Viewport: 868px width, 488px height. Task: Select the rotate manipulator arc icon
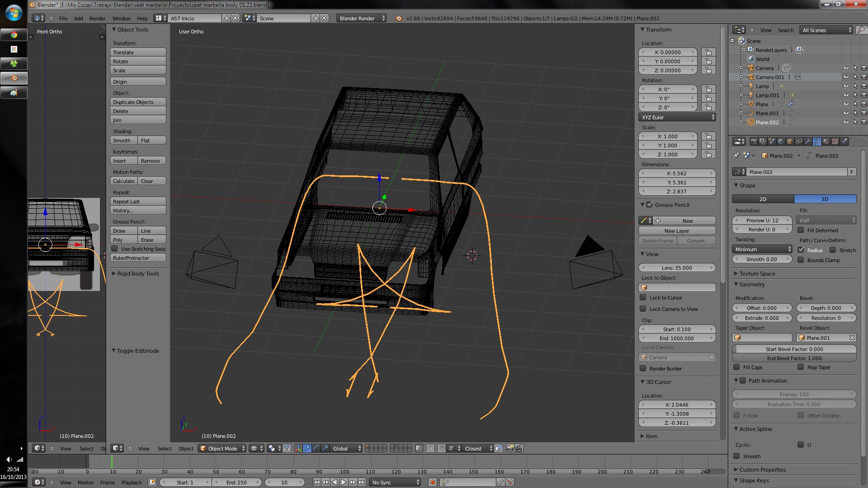[x=316, y=449]
